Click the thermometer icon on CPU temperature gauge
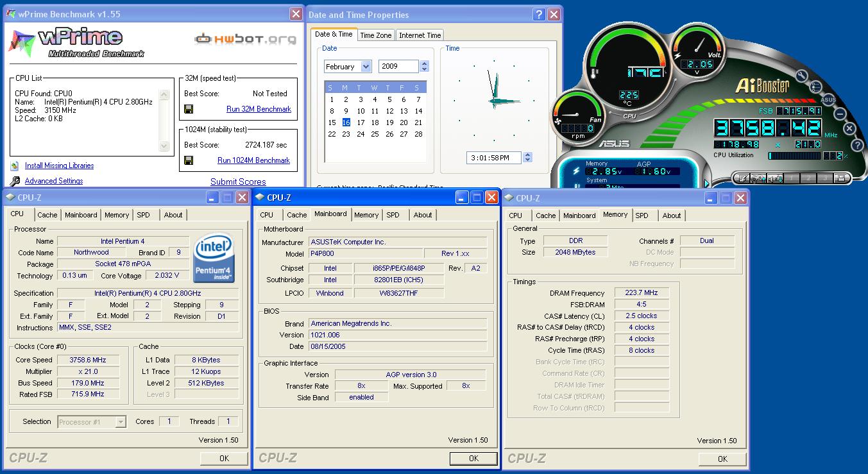Viewport: 868px width, 474px height. (x=594, y=72)
